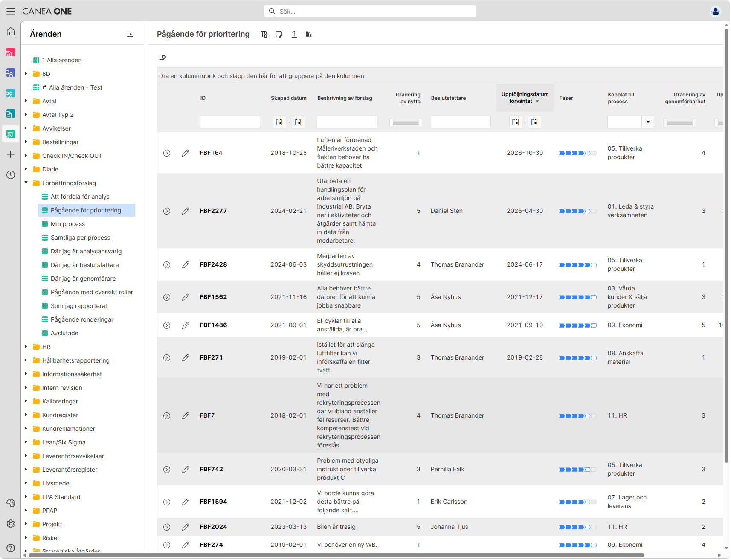
Task: Click the edit table grid pencil icon
Action: coord(279,35)
